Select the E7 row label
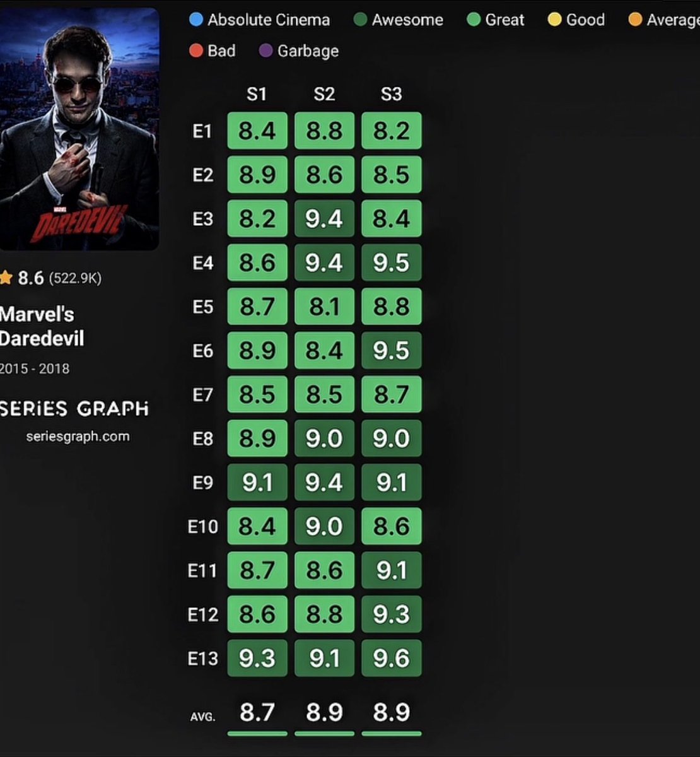 202,394
